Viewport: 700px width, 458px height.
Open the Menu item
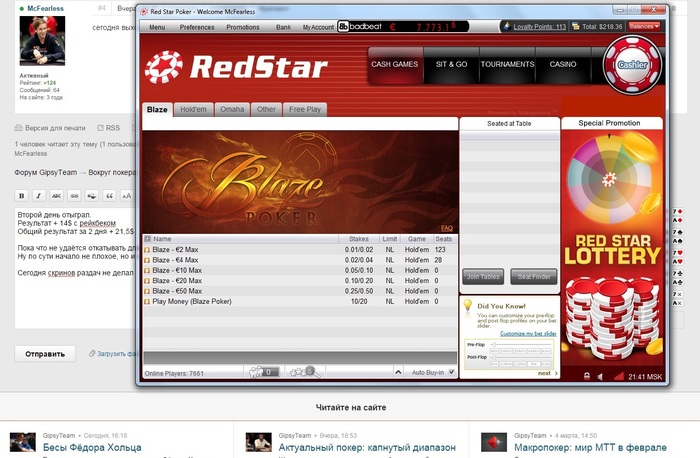[x=157, y=27]
